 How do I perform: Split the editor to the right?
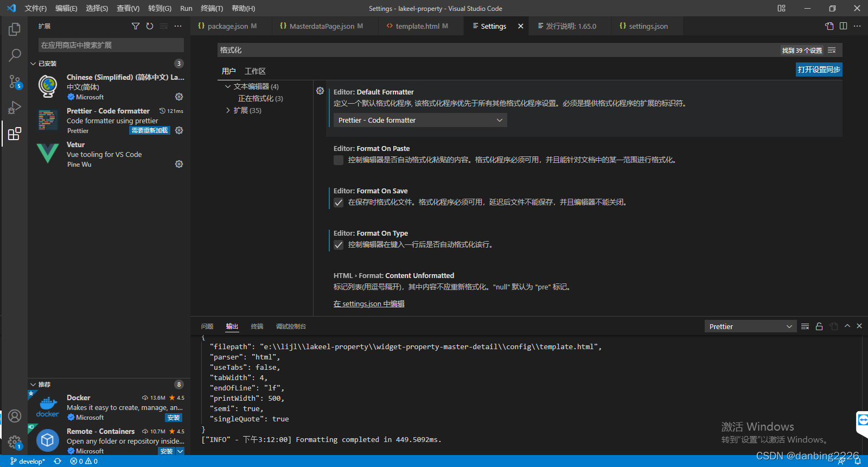coord(843,26)
